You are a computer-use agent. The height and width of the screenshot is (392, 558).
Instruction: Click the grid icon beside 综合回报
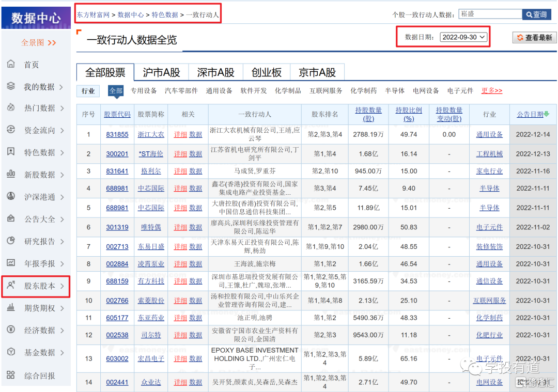point(11,374)
